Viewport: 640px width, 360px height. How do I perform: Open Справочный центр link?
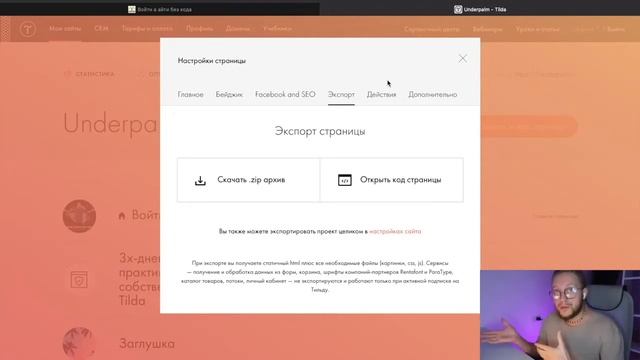point(432,29)
